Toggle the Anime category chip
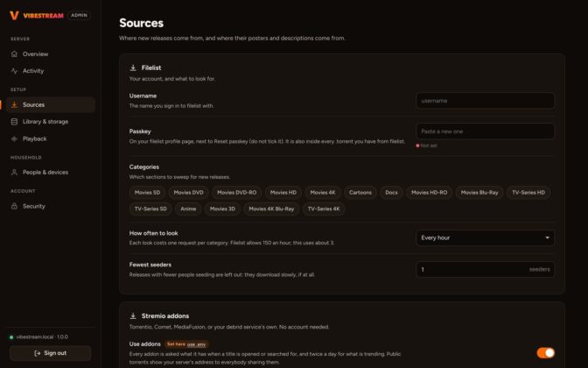This screenshot has height=368, width=588. [x=188, y=209]
